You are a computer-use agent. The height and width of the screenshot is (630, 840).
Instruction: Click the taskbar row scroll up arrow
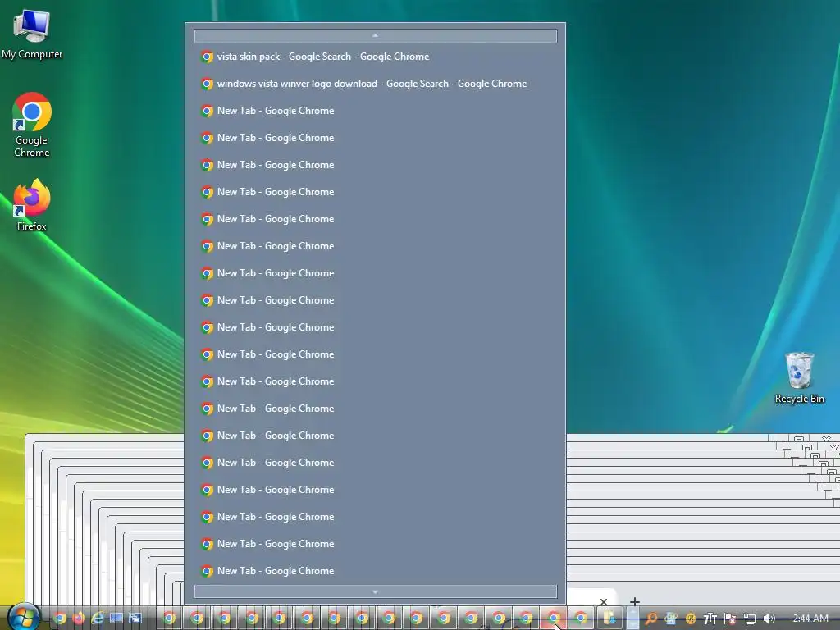tap(632, 612)
